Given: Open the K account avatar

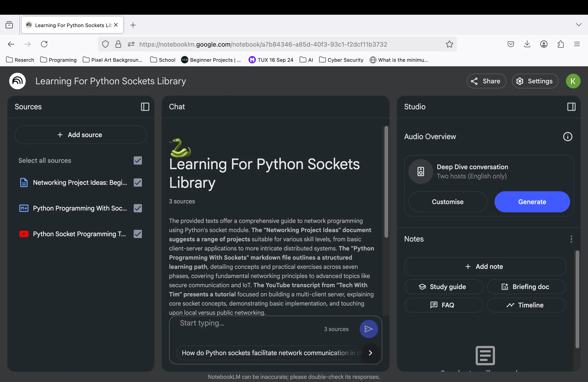Looking at the screenshot, I should click(x=573, y=81).
